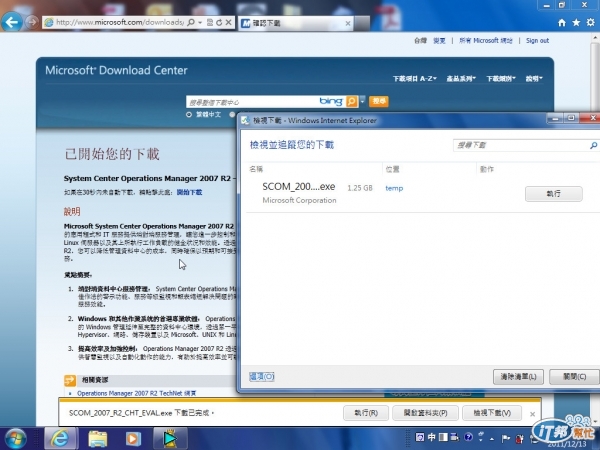
Task: Show hidden tray icons arrow
Action: pyautogui.click(x=492, y=439)
